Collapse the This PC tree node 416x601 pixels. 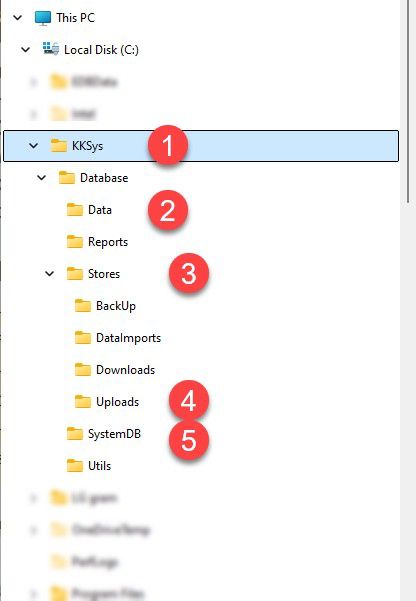point(18,18)
